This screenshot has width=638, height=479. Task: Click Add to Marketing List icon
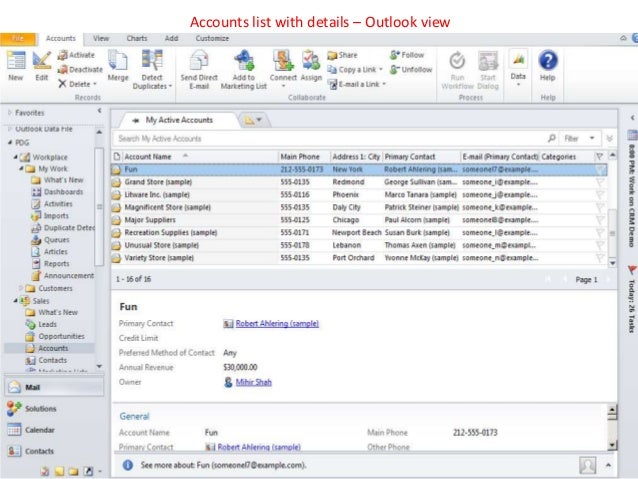243,62
